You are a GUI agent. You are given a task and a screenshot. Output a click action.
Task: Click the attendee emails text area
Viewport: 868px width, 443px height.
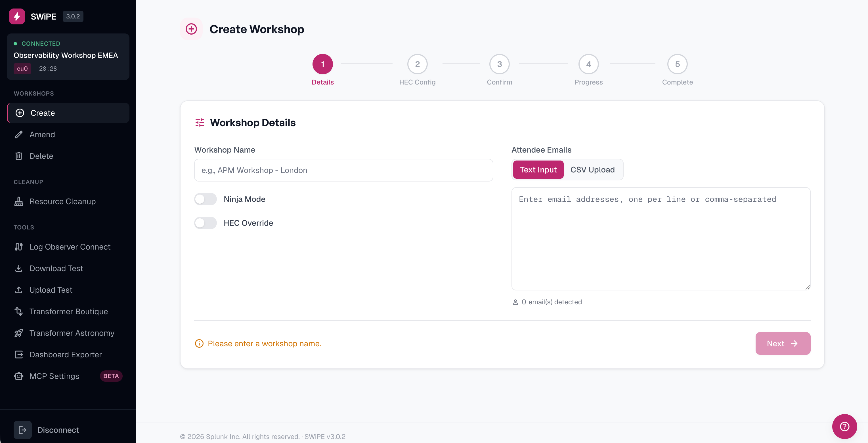(x=661, y=239)
